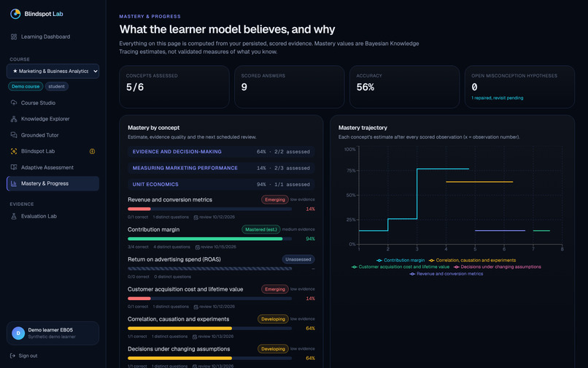Click the '94%' value for Contribution margin
Screen dimensions: 588x368
(x=310, y=239)
